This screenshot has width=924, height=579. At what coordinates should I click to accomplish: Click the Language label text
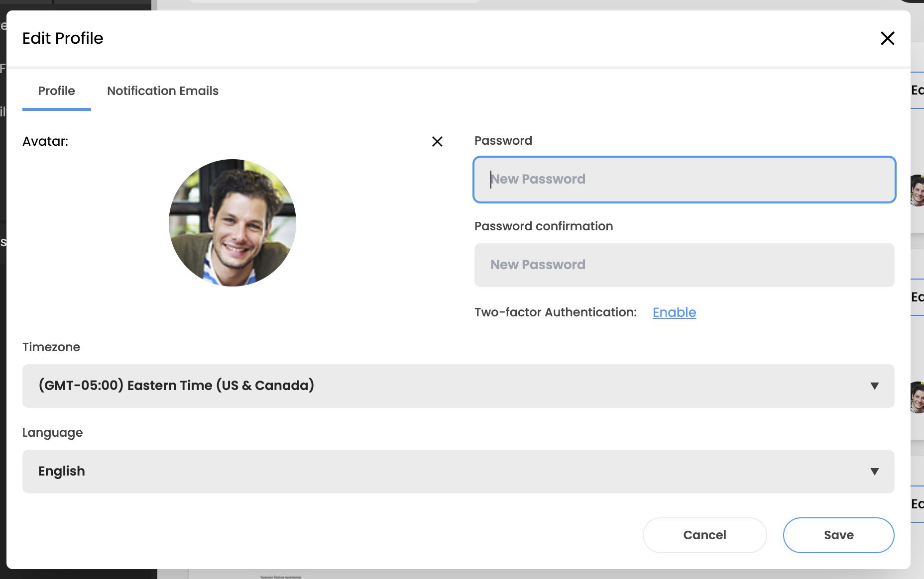pos(52,433)
